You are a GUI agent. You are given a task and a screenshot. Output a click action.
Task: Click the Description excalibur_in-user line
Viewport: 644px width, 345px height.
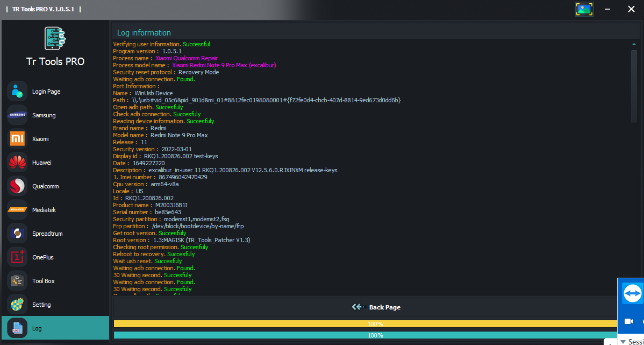[225, 170]
